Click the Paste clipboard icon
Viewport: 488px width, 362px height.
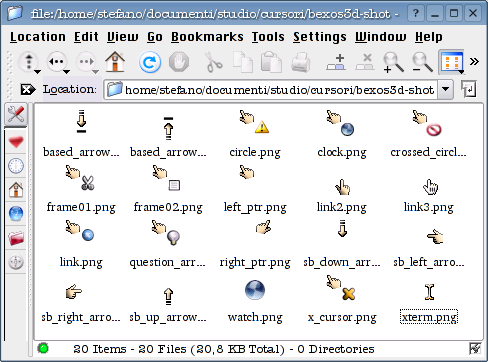tap(271, 62)
